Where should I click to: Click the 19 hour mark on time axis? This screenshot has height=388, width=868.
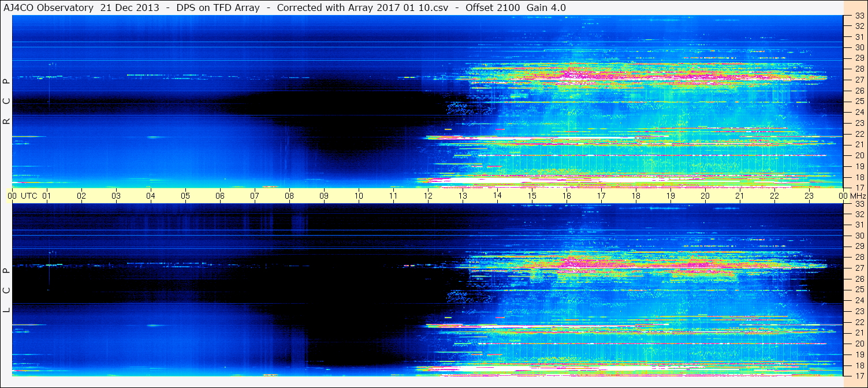[x=670, y=196]
